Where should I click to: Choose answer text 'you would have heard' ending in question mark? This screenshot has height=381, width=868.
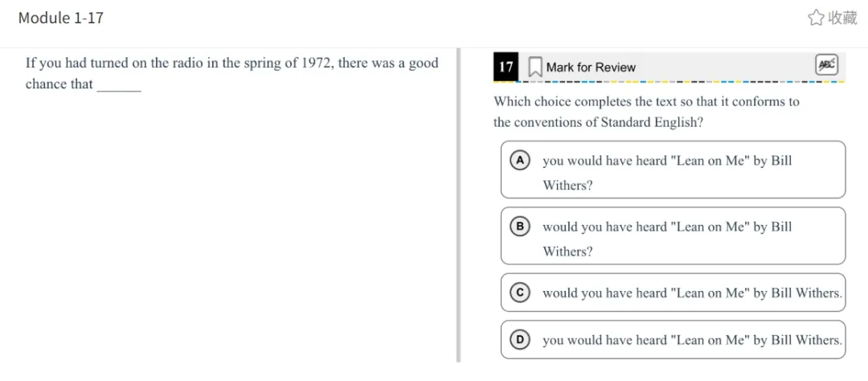[x=667, y=172]
